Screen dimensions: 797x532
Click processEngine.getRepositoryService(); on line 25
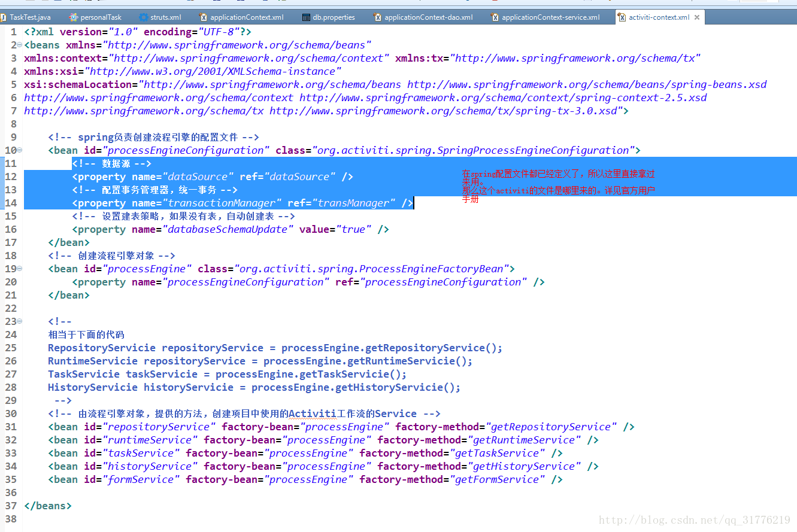point(392,348)
